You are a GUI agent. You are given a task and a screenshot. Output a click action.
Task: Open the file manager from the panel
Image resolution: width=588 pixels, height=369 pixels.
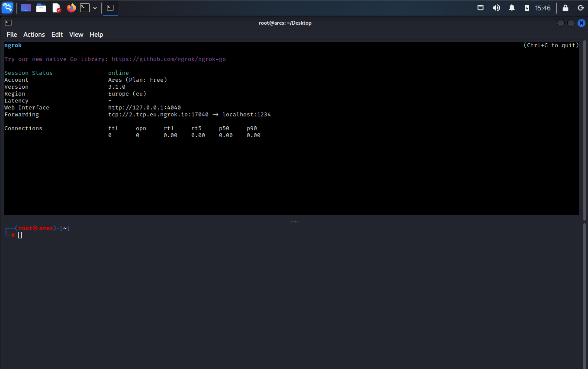coord(41,8)
